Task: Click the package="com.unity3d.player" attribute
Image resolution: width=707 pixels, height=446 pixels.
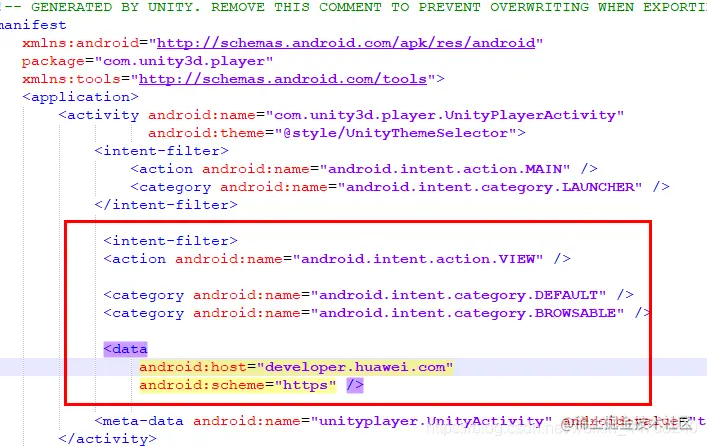Action: click(x=147, y=61)
